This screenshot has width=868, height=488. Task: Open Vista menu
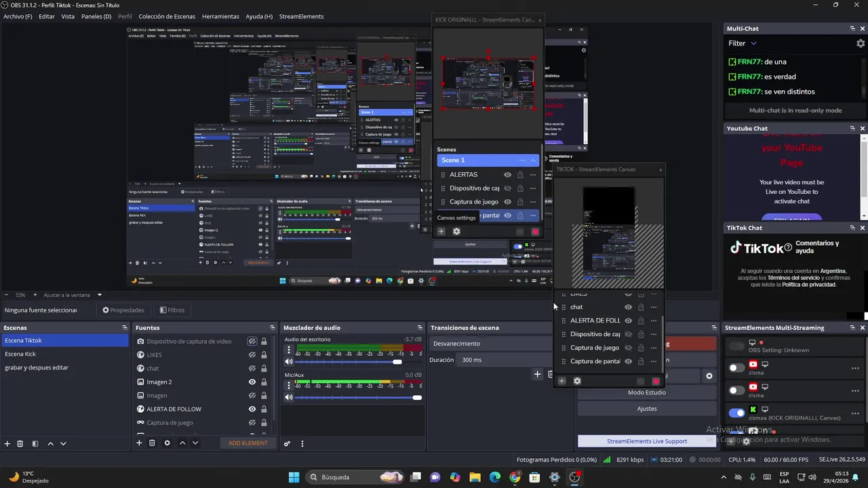click(68, 16)
